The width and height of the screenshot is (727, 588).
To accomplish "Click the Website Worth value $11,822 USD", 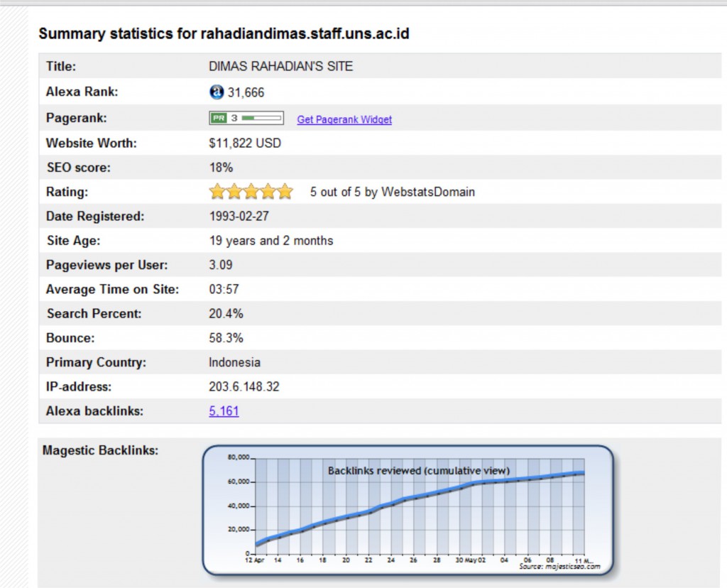I will click(245, 143).
